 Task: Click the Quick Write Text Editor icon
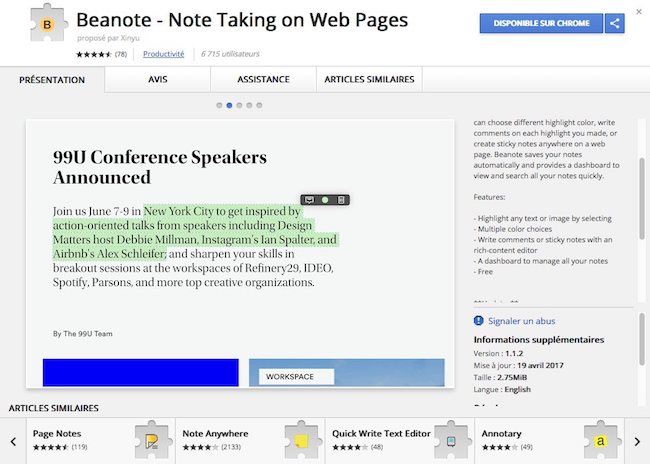tap(450, 440)
